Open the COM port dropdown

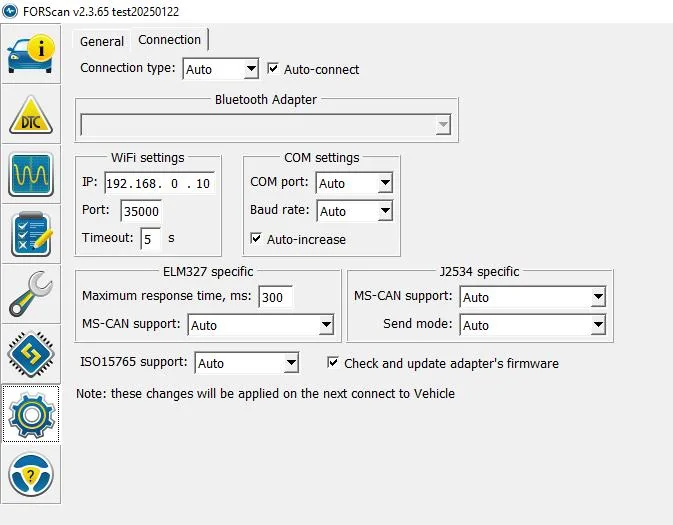[354, 183]
